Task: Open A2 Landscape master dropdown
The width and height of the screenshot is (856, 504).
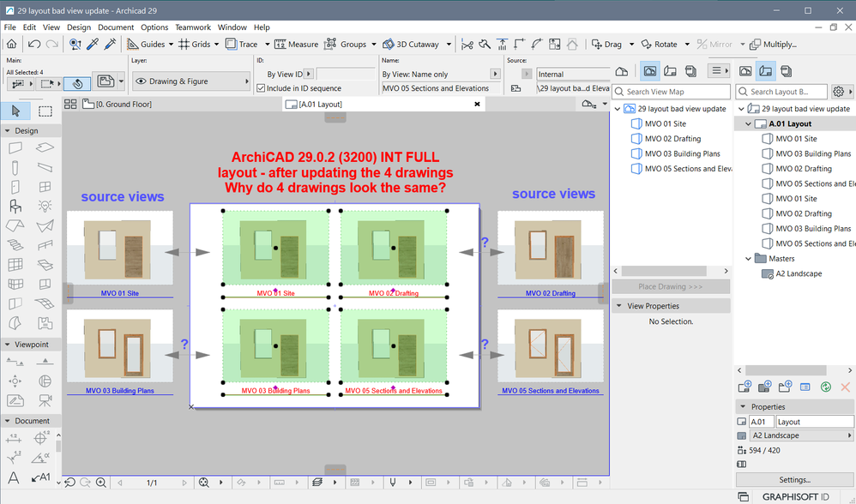Action: click(801, 435)
